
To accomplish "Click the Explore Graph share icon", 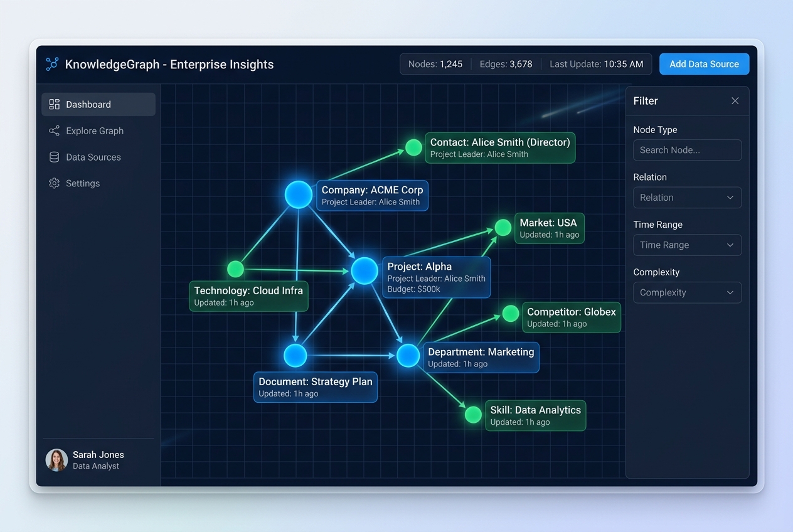I will (x=55, y=130).
